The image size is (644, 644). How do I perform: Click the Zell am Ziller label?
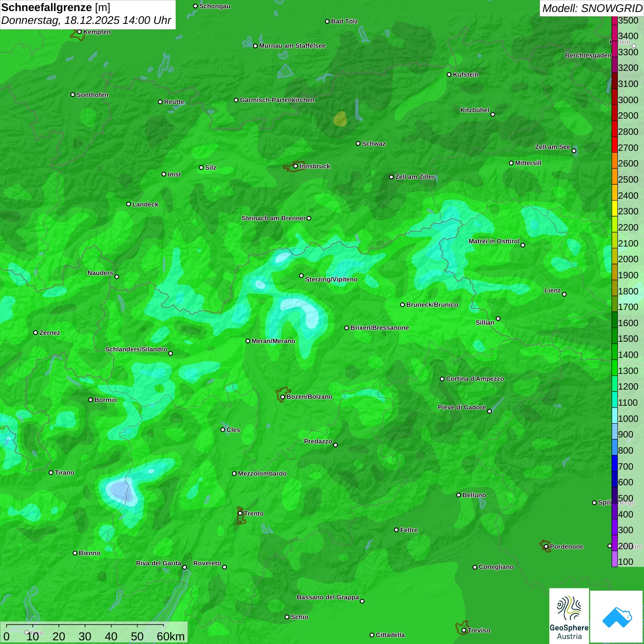pyautogui.click(x=414, y=177)
